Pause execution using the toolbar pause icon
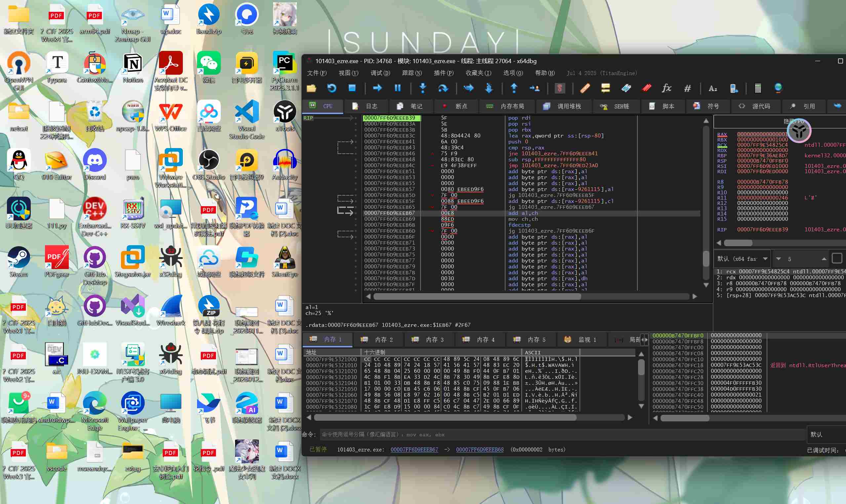 pyautogui.click(x=397, y=88)
